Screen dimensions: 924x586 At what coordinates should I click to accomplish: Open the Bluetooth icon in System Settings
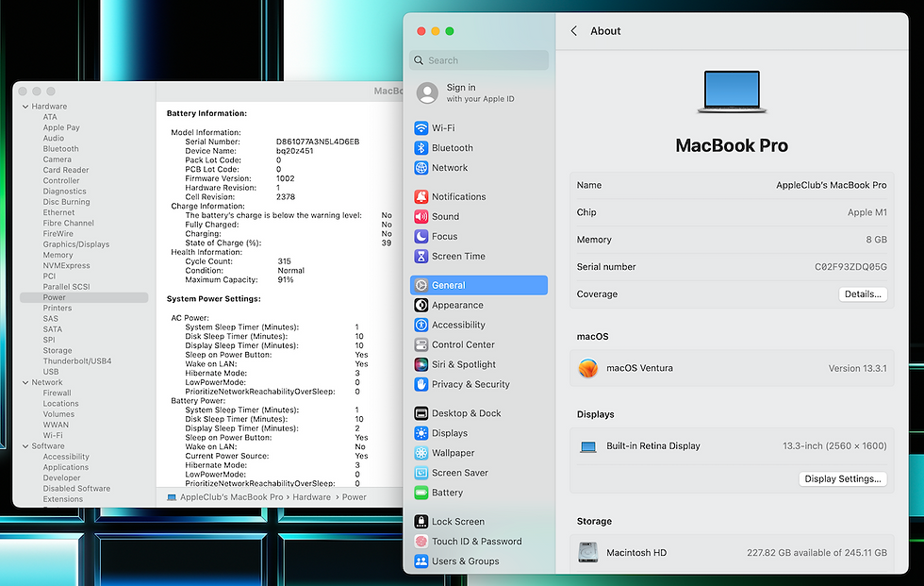[x=421, y=148]
